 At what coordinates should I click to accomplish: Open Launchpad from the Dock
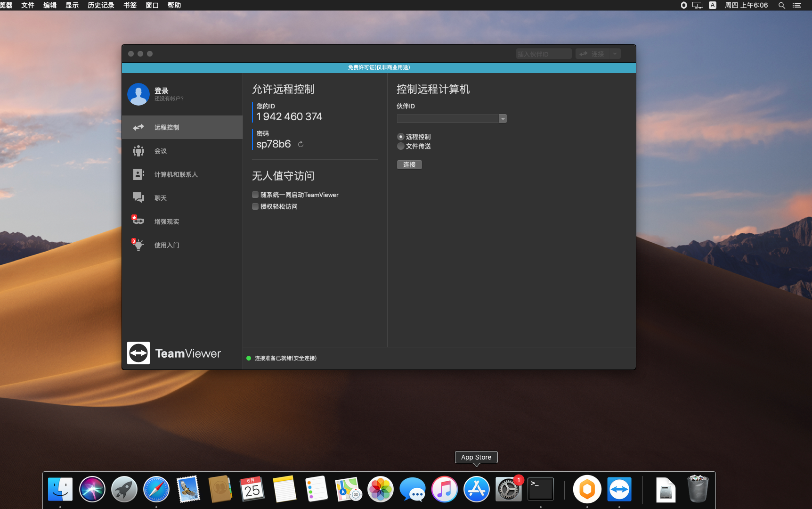pos(124,489)
